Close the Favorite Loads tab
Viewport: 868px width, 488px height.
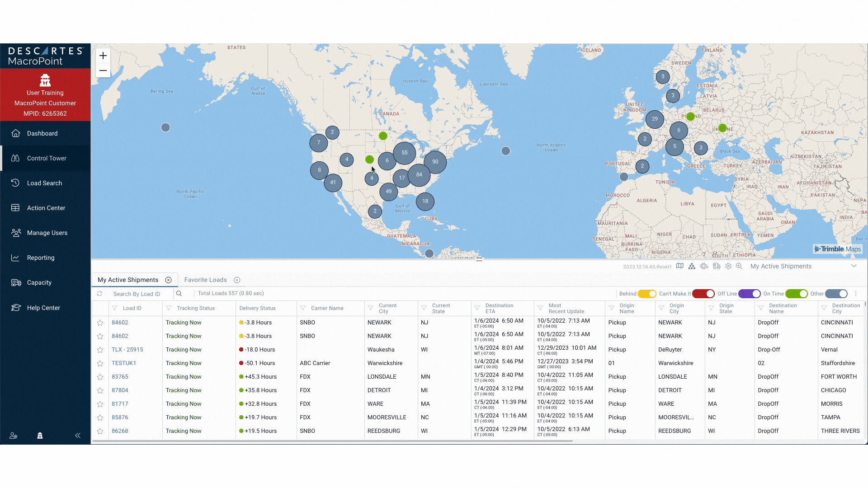237,280
